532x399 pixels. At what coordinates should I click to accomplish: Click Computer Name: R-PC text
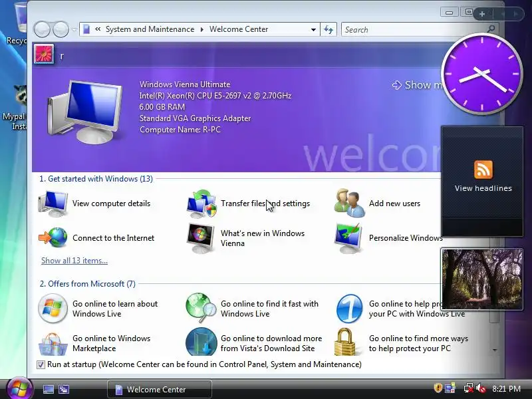click(180, 130)
